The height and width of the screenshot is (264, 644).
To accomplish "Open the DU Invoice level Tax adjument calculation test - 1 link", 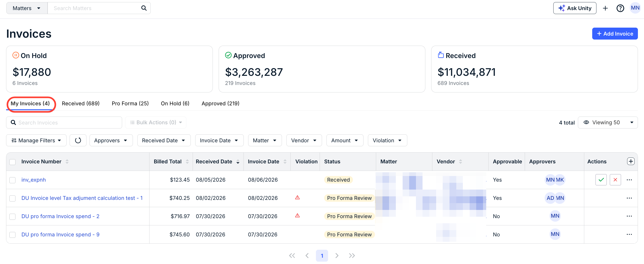I will pyautogui.click(x=82, y=198).
